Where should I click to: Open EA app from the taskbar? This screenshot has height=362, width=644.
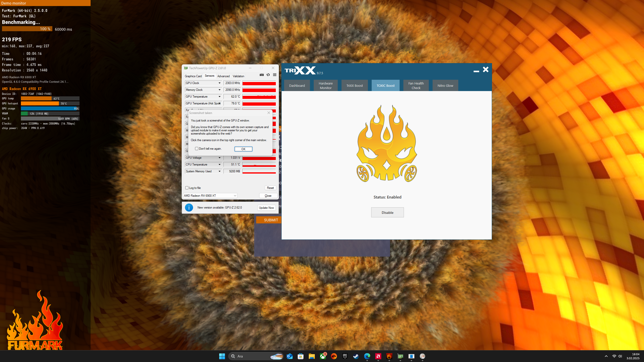[x=334, y=356]
